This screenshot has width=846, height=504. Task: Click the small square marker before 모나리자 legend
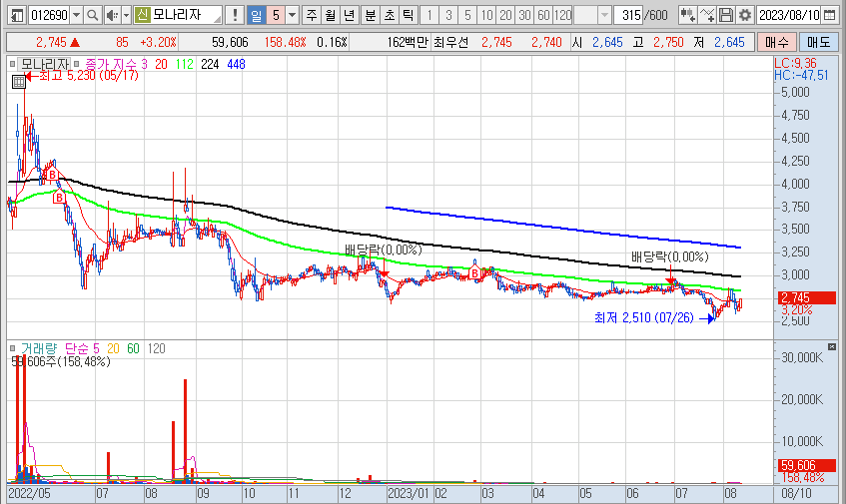point(12,64)
